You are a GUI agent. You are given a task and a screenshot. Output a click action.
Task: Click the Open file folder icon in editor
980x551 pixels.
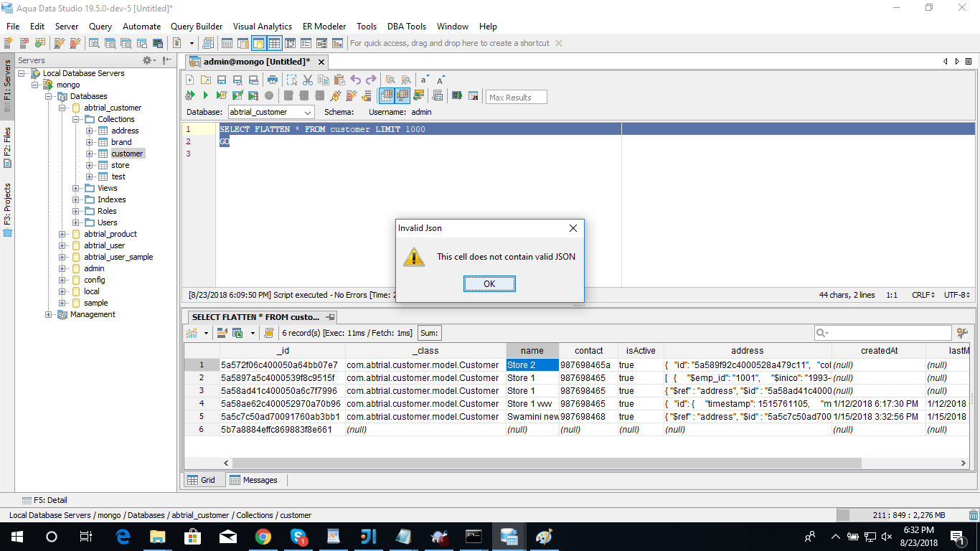pyautogui.click(x=205, y=80)
